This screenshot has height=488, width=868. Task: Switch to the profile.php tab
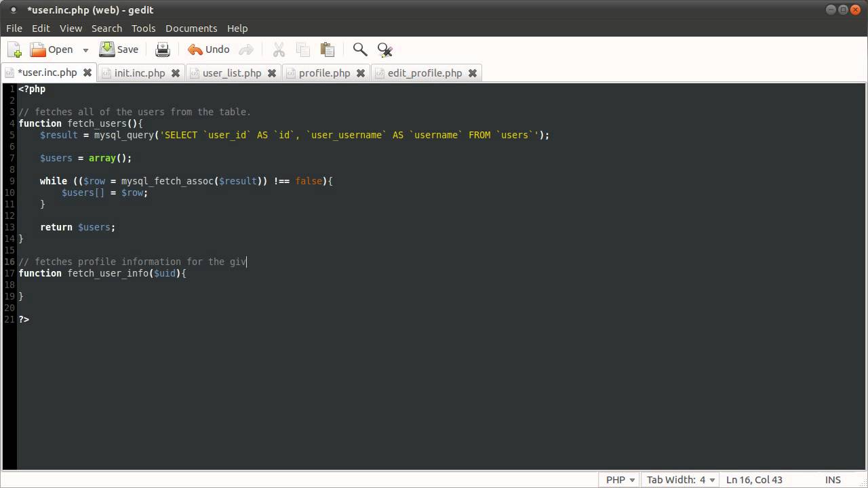(x=324, y=73)
